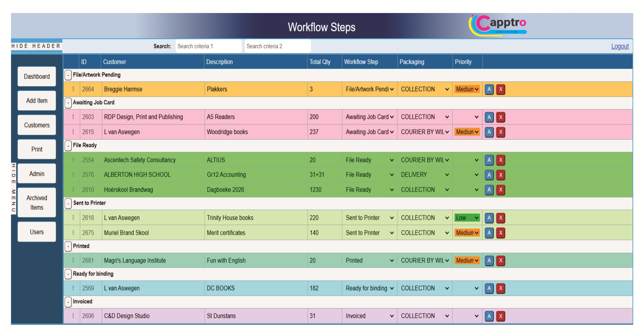Screen dimensions: 644x336
Task: Click the A icon on DC BOOKS row
Action: [489, 288]
